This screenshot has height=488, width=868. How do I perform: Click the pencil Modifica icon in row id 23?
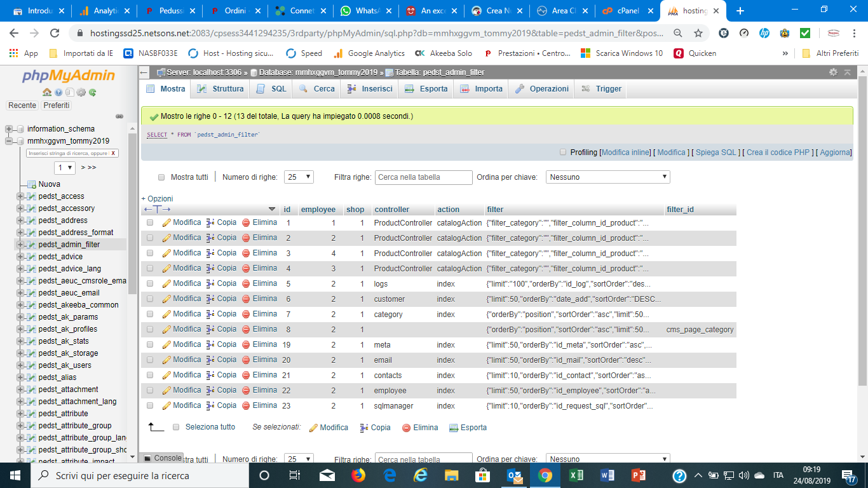[x=166, y=405]
